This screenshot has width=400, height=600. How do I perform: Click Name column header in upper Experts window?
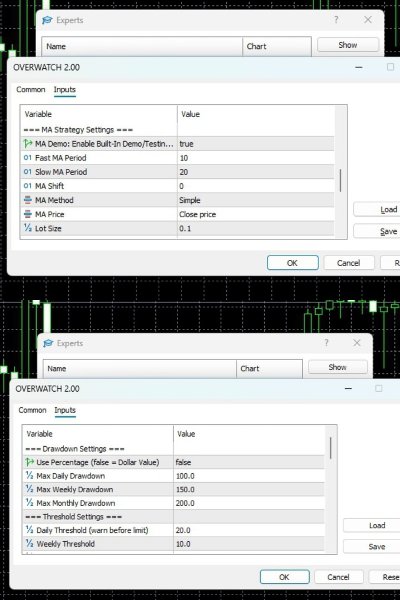click(142, 46)
